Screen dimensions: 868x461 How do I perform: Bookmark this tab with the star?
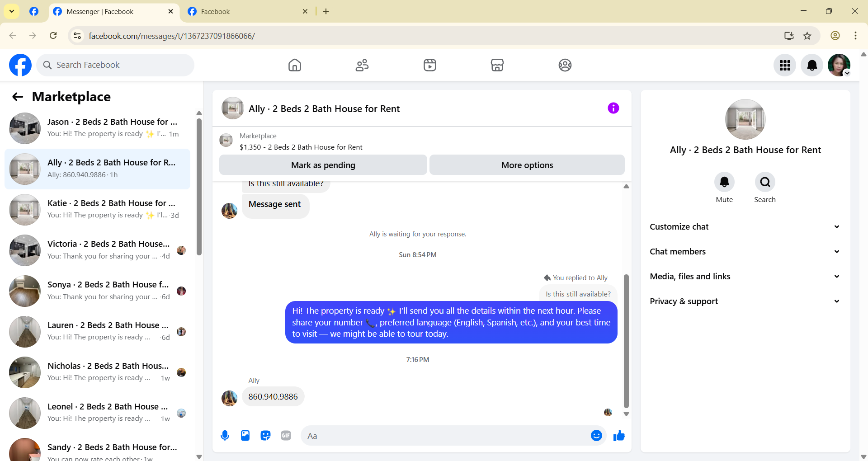point(807,36)
